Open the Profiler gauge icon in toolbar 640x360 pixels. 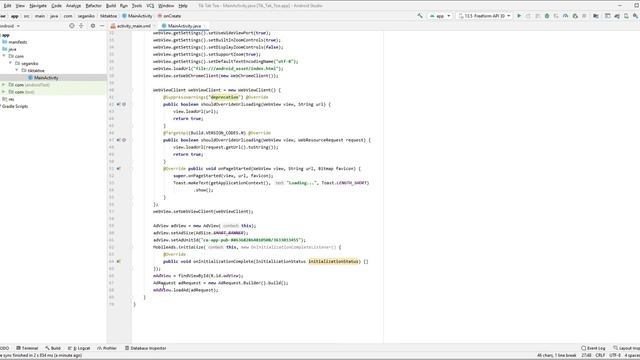pos(565,16)
